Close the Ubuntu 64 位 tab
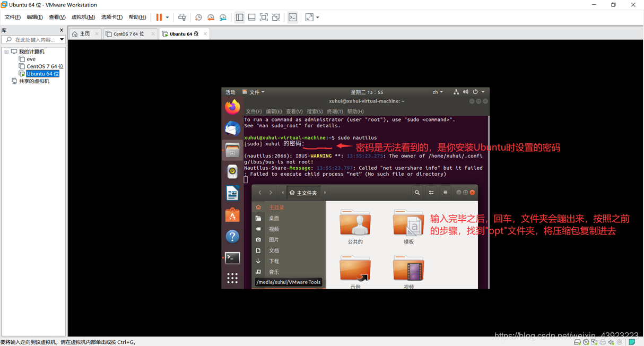The width and height of the screenshot is (644, 346). 205,34
